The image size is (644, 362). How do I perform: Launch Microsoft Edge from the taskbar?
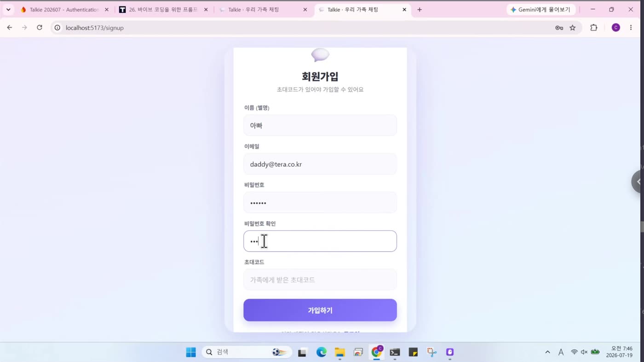pos(321,352)
